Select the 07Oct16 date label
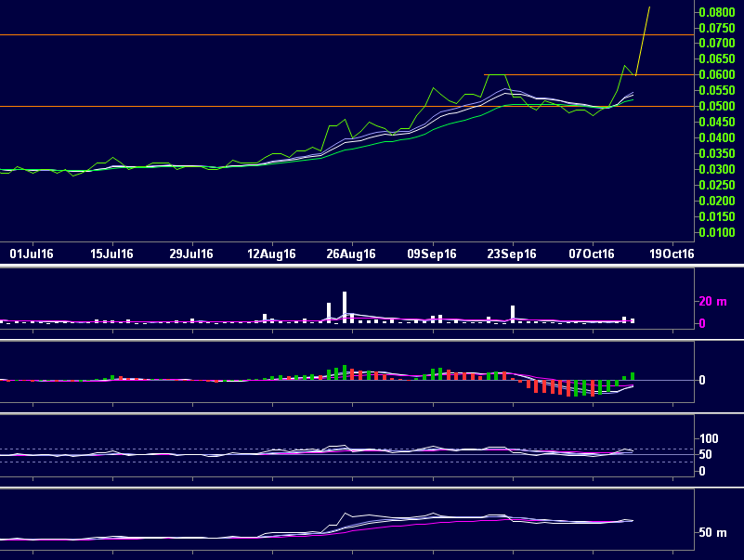Image resolution: width=744 pixels, height=560 pixels. tap(592, 254)
